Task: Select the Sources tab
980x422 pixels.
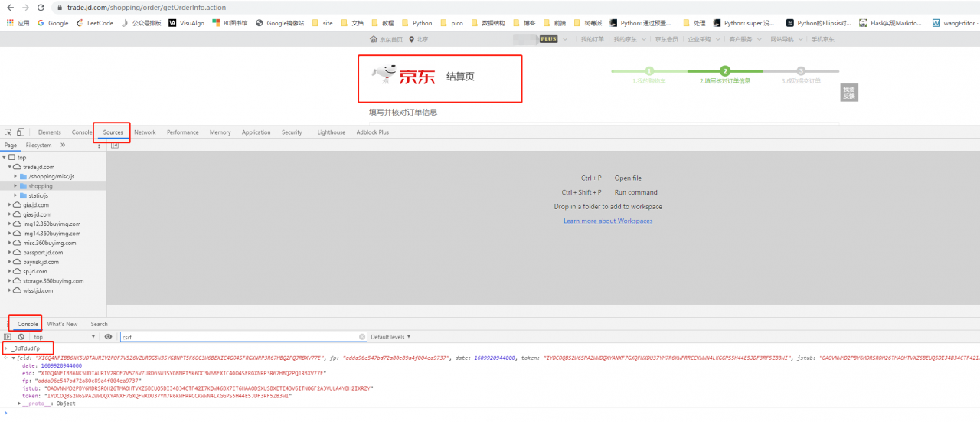Action: click(x=113, y=132)
